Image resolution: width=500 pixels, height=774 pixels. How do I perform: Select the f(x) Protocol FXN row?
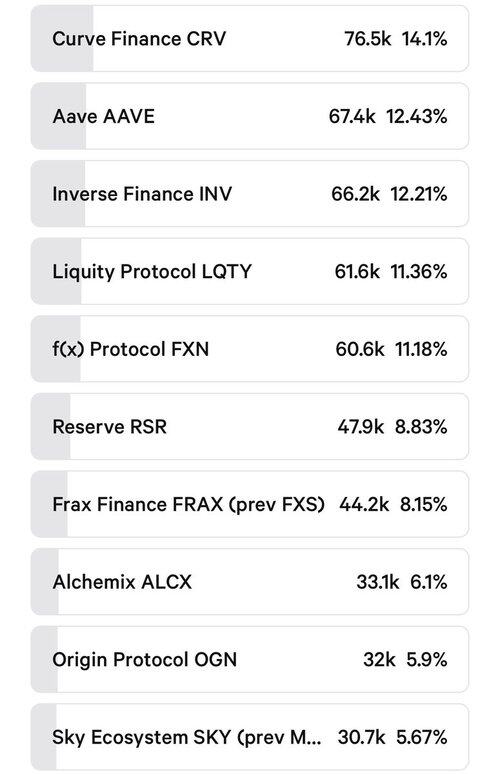[250, 349]
